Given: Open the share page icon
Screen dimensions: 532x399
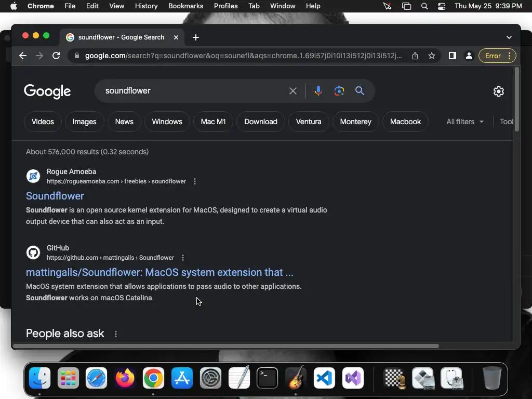Looking at the screenshot, I should (415, 56).
